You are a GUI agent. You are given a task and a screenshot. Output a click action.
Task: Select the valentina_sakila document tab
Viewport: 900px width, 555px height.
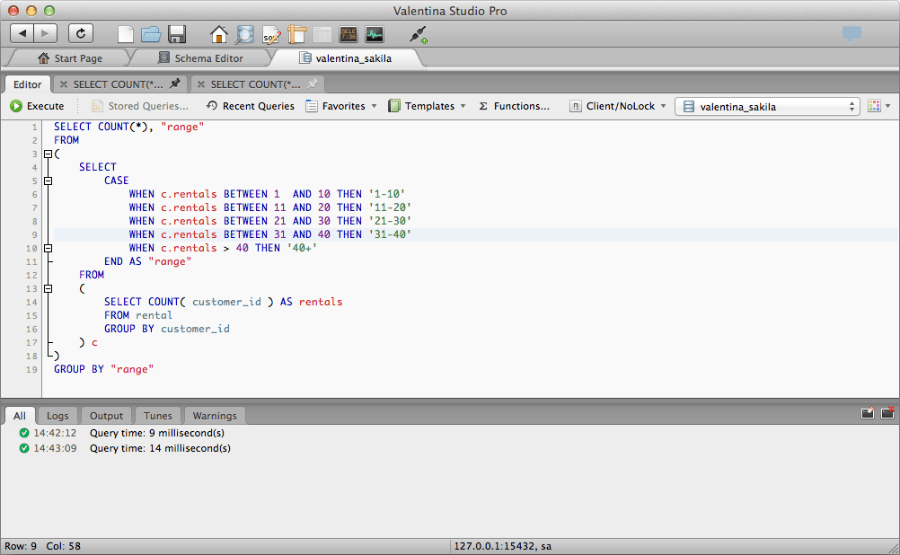pos(346,59)
